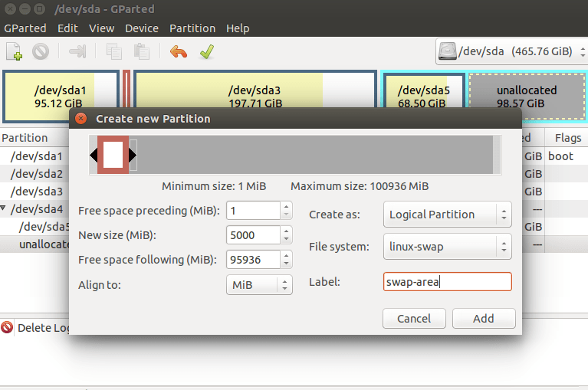Click the Resize/Move toolbar icon
Image resolution: width=588 pixels, height=390 pixels.
click(x=77, y=51)
